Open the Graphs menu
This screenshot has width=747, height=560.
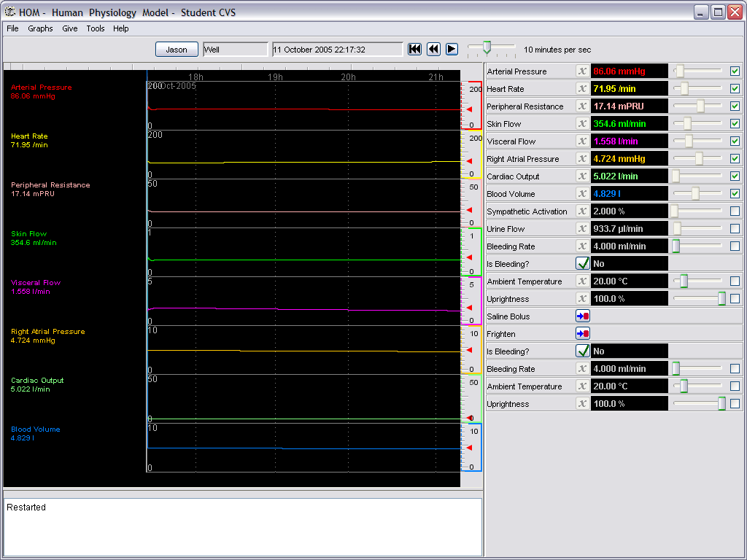point(40,28)
